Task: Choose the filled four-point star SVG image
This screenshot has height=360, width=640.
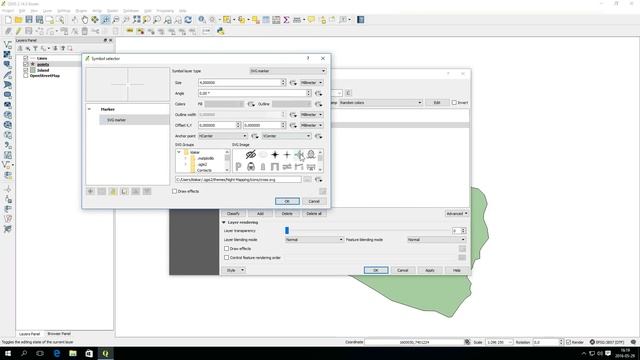Action: [275, 155]
